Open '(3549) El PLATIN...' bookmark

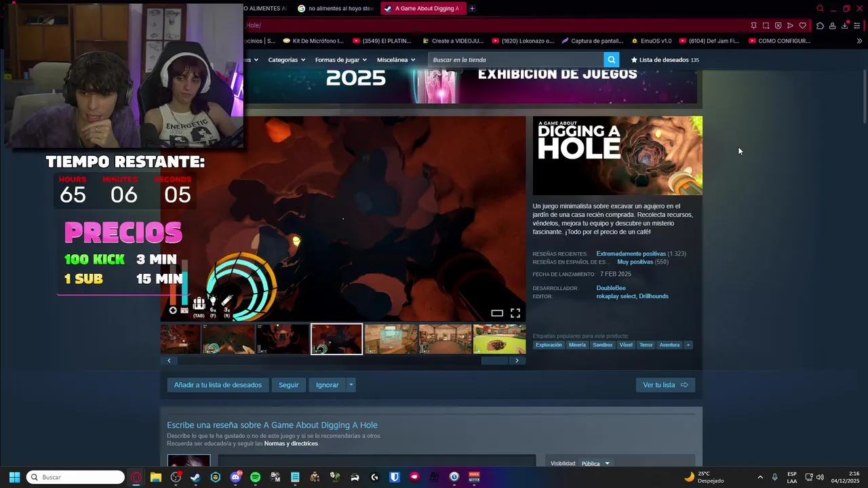[382, 41]
